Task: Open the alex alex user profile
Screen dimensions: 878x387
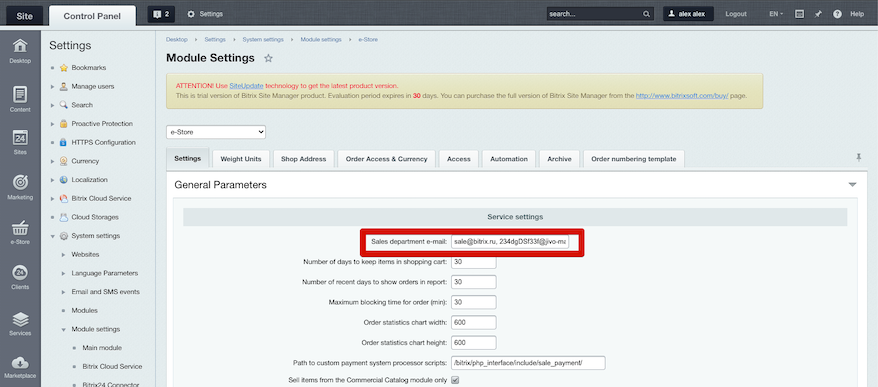Action: pos(688,14)
